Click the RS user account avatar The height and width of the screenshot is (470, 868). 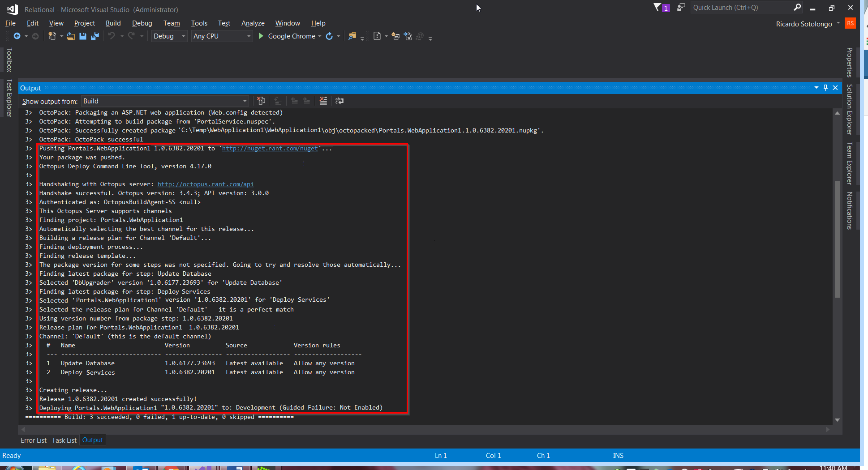(x=850, y=23)
